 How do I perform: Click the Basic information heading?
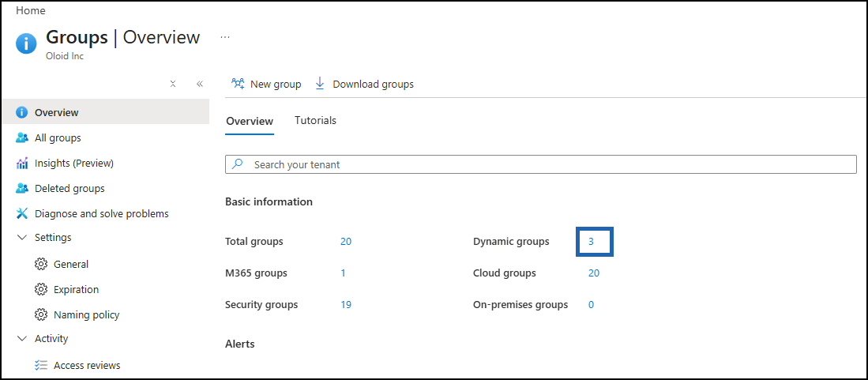269,201
